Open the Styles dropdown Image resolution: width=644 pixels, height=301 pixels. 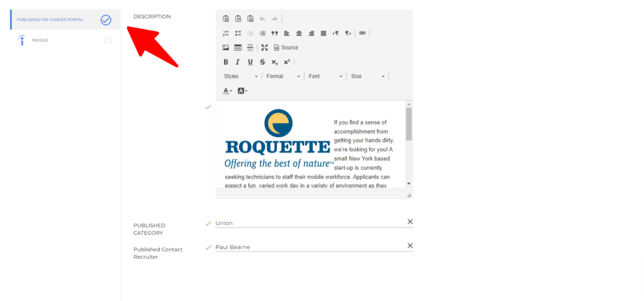coord(241,77)
